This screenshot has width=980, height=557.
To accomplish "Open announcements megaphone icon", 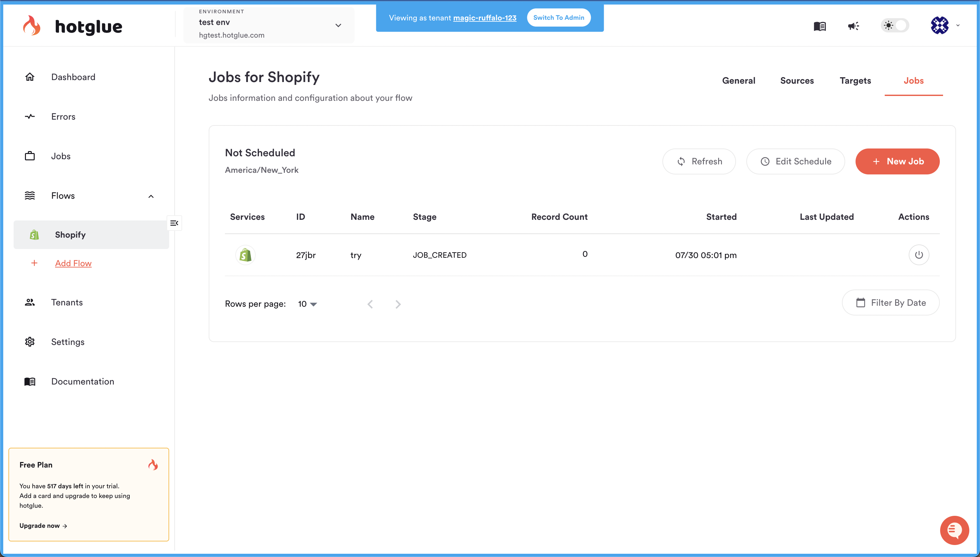I will (853, 26).
